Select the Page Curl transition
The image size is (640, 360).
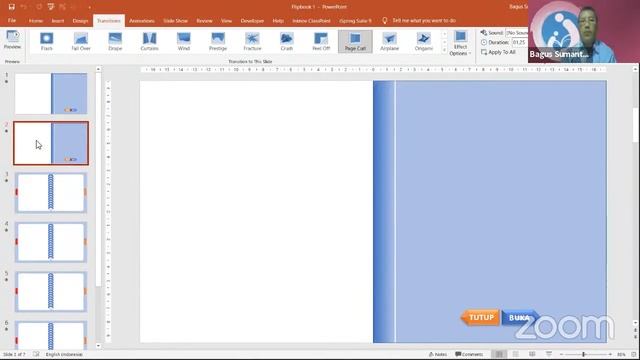click(355, 41)
